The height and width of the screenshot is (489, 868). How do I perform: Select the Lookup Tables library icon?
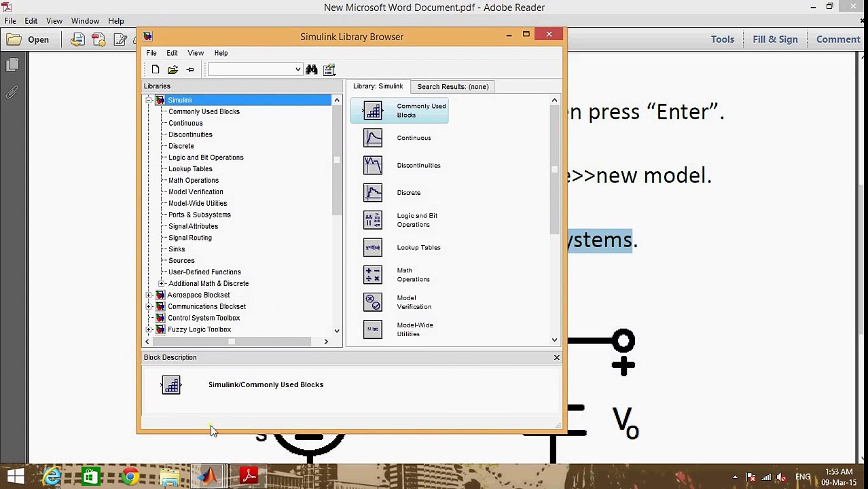pyautogui.click(x=373, y=247)
